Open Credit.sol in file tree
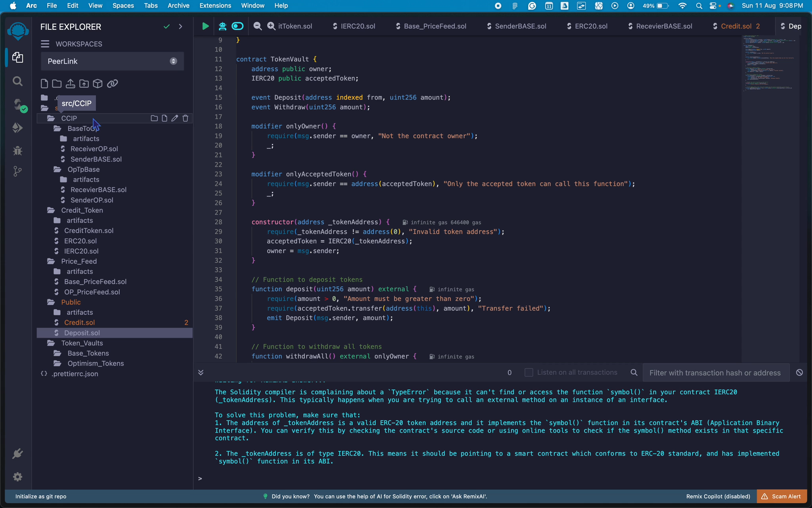The image size is (812, 508). pos(79,323)
